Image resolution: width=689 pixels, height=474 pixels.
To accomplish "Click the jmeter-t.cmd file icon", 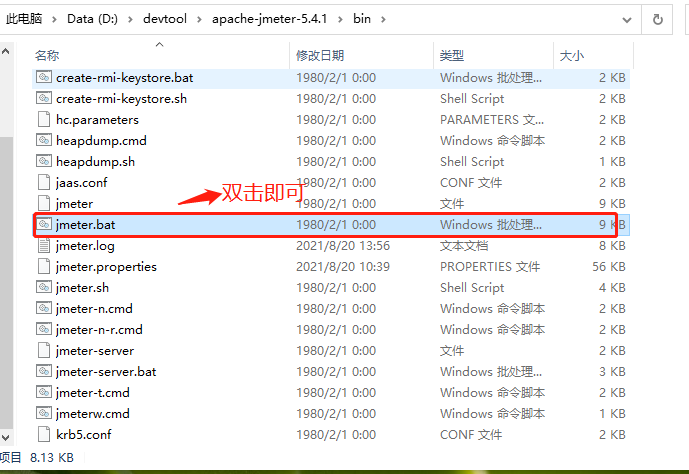I will point(44,392).
